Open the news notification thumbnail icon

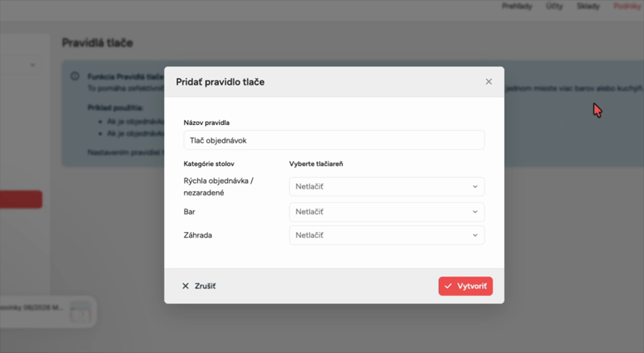80,311
